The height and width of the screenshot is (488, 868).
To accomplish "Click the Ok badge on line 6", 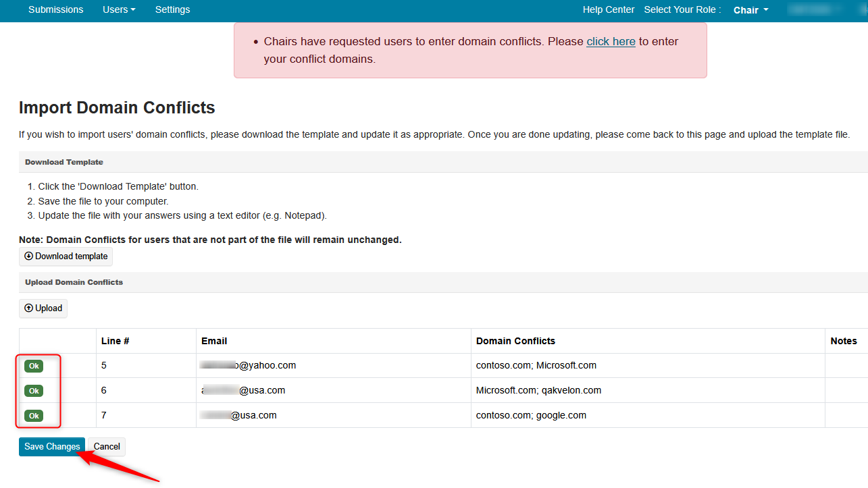I will tap(34, 391).
